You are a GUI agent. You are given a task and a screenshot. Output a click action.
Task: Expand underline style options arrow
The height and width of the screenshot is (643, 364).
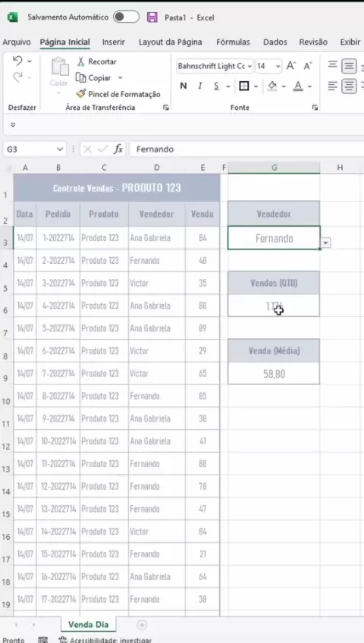click(x=228, y=86)
